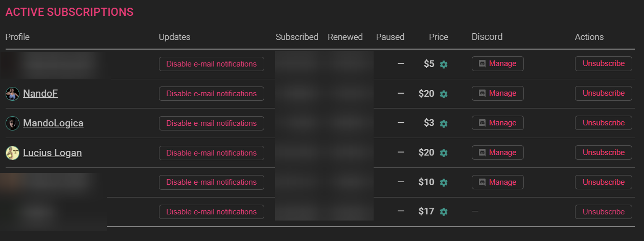Click the gear icon next to MandoLogica's $3
This screenshot has width=644, height=241.
pos(444,124)
